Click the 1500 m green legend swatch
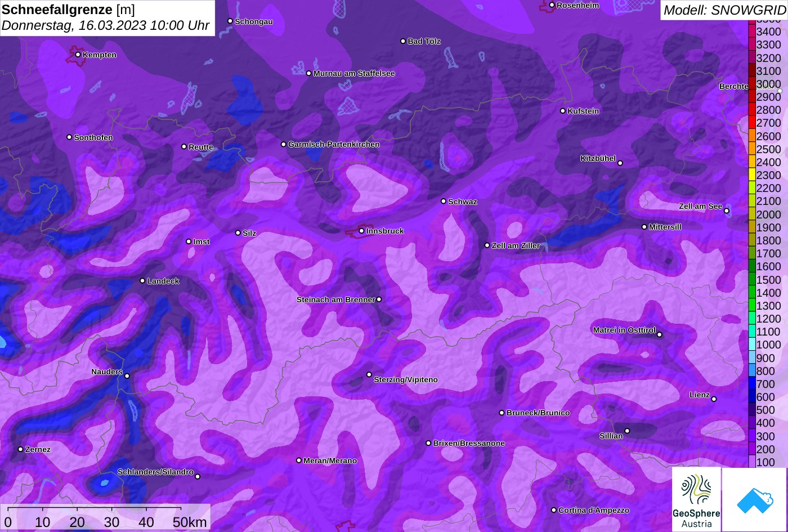 point(751,279)
